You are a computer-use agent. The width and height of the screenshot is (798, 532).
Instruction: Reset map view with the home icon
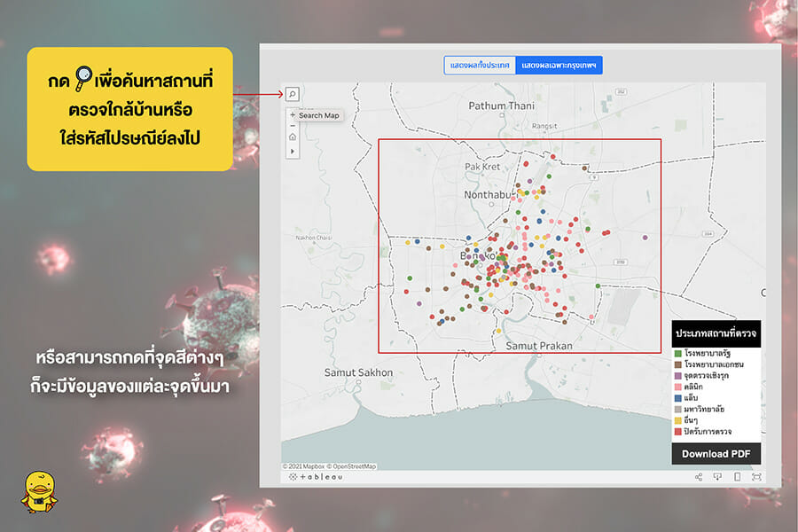(x=293, y=137)
